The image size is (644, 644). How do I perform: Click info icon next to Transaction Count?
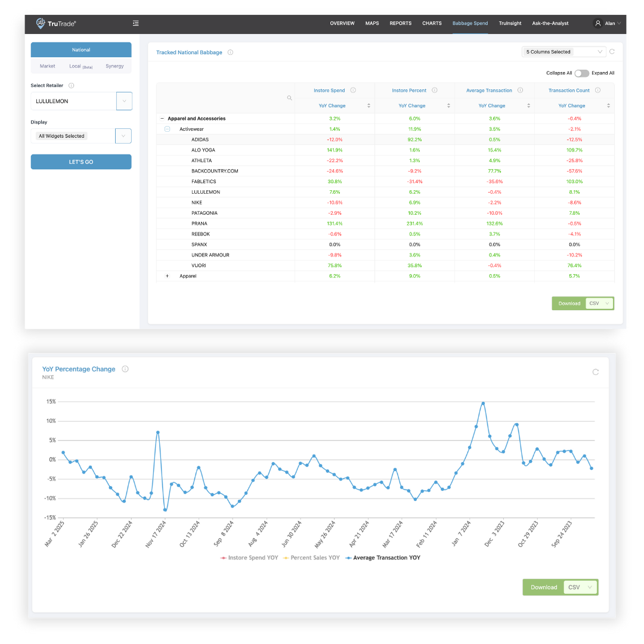pyautogui.click(x=598, y=91)
